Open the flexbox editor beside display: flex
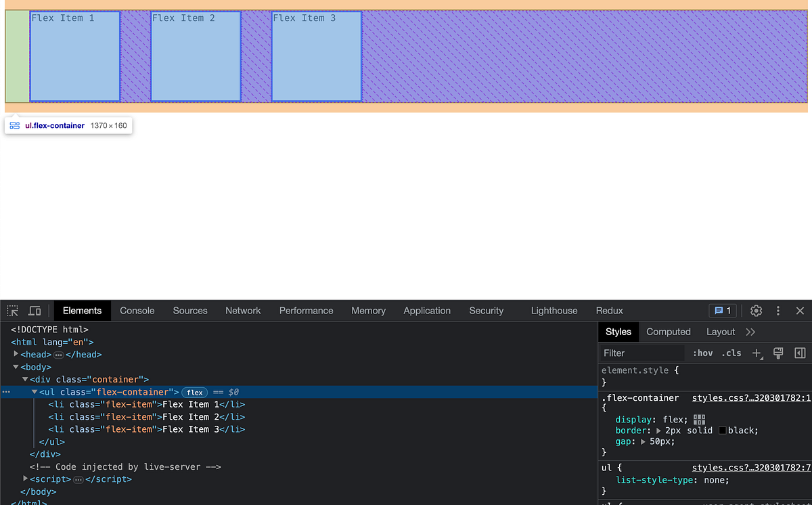Screen dimensions: 812x505 click(x=699, y=419)
